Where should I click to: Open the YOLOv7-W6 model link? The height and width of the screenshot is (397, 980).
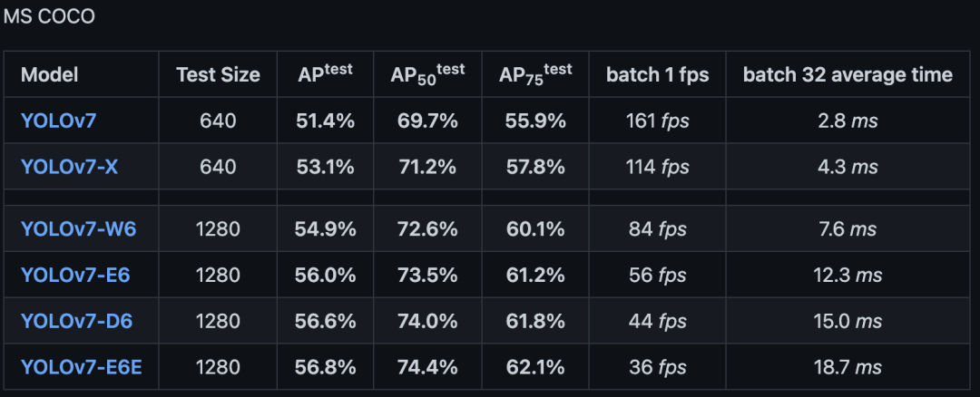point(78,229)
